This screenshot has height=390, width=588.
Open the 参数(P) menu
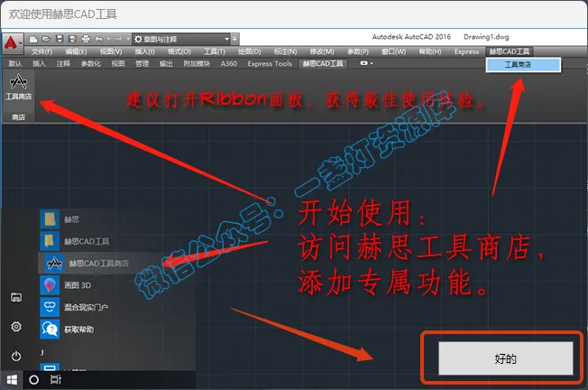[x=358, y=51]
